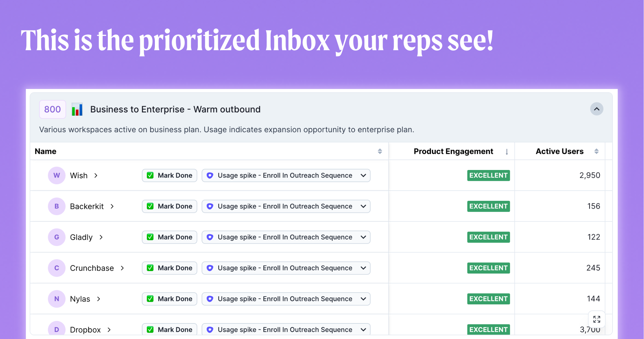The width and height of the screenshot is (644, 339).
Task: Expand Nylas details chevron
Action: pos(99,299)
